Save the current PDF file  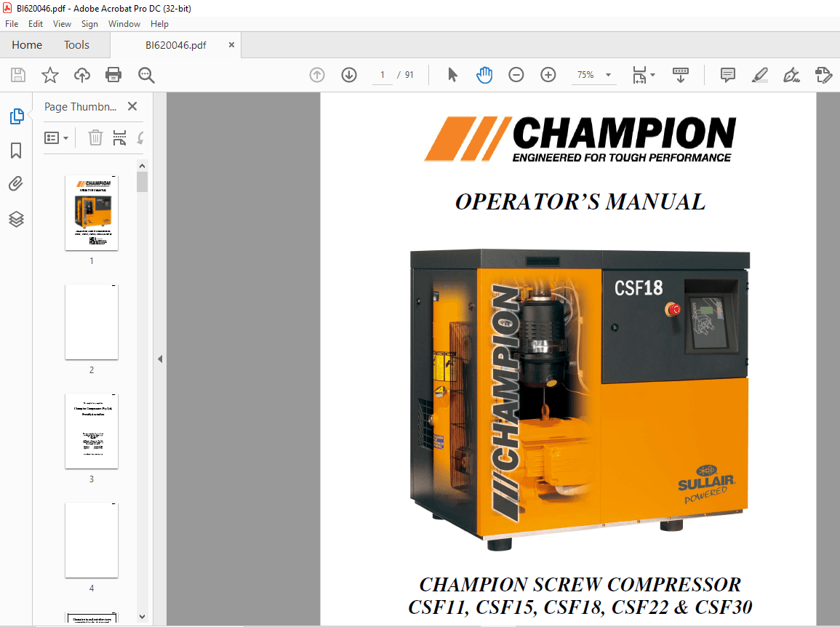[x=17, y=74]
